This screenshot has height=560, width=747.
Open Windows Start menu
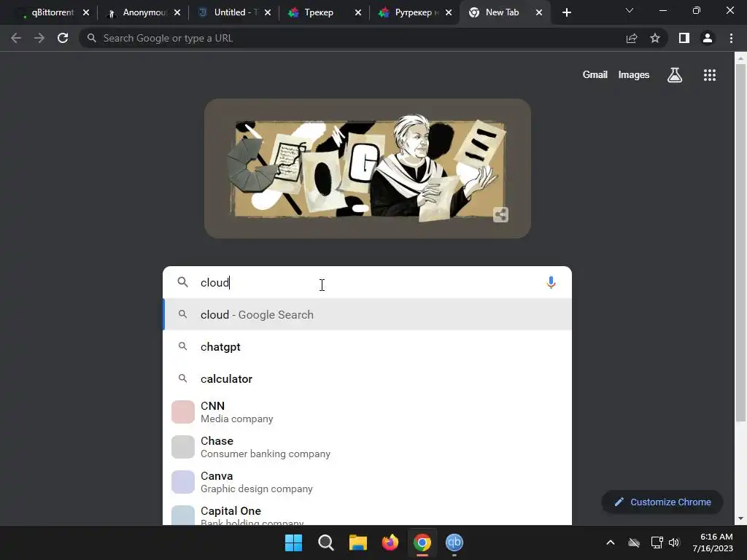293,542
